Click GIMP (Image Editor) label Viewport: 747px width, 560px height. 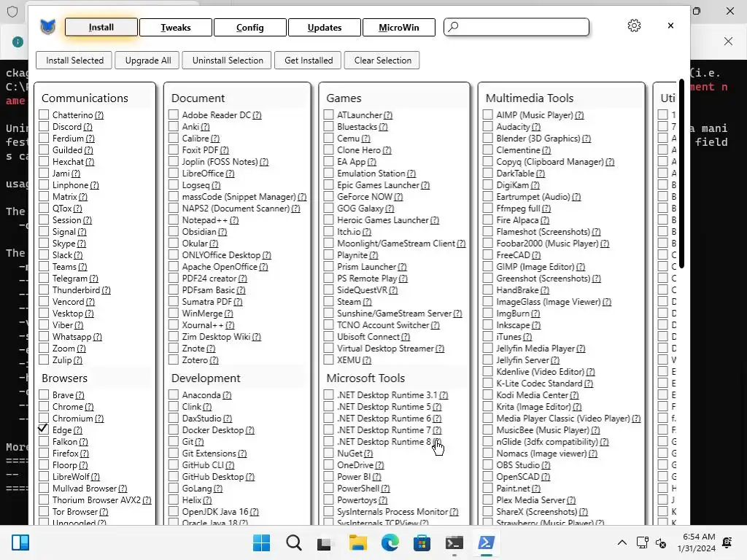[x=535, y=267]
